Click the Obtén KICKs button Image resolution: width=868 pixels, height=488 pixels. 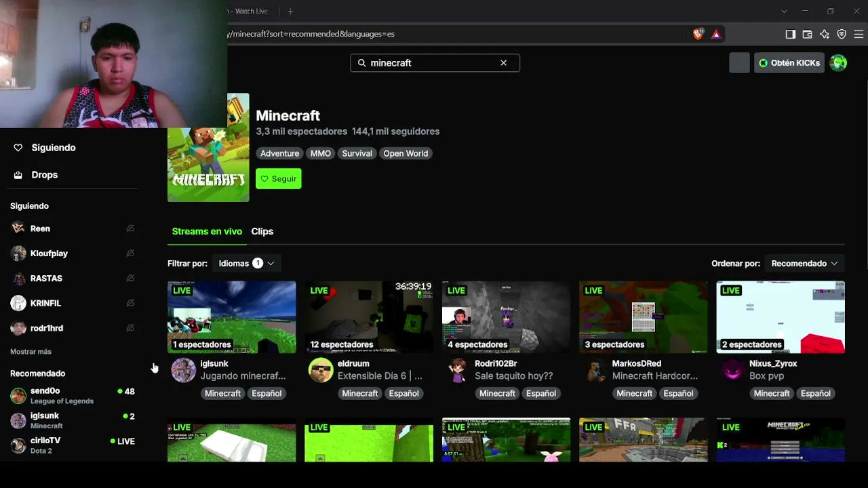pos(789,63)
